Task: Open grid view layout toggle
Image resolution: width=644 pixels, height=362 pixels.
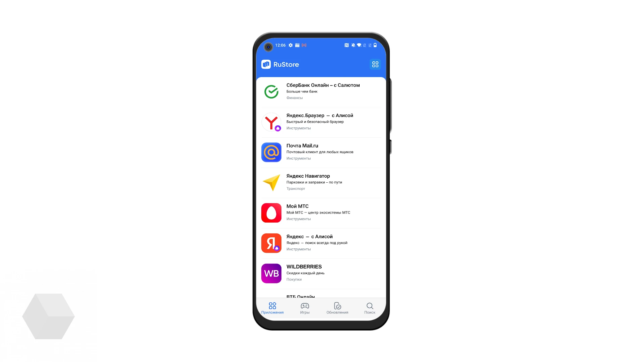Action: tap(375, 64)
